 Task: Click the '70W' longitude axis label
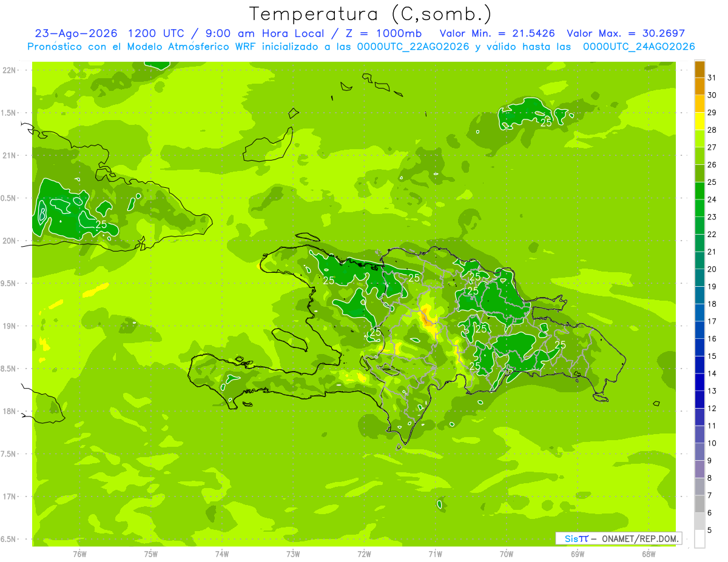507,554
